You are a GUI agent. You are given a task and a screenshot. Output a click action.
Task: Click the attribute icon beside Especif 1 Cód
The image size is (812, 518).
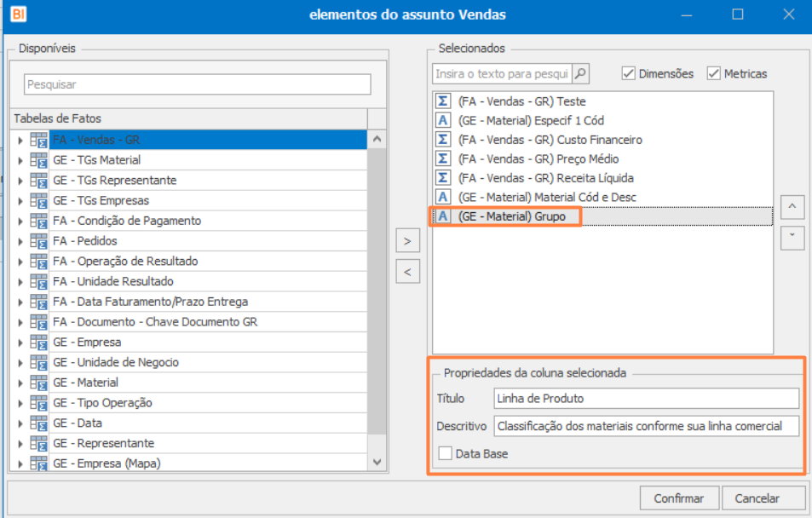tap(443, 120)
